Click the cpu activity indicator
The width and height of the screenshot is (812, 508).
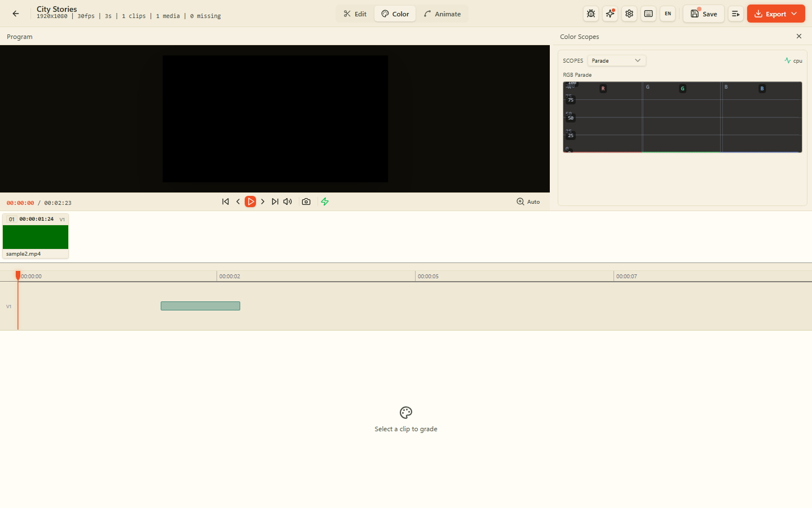[793, 60]
